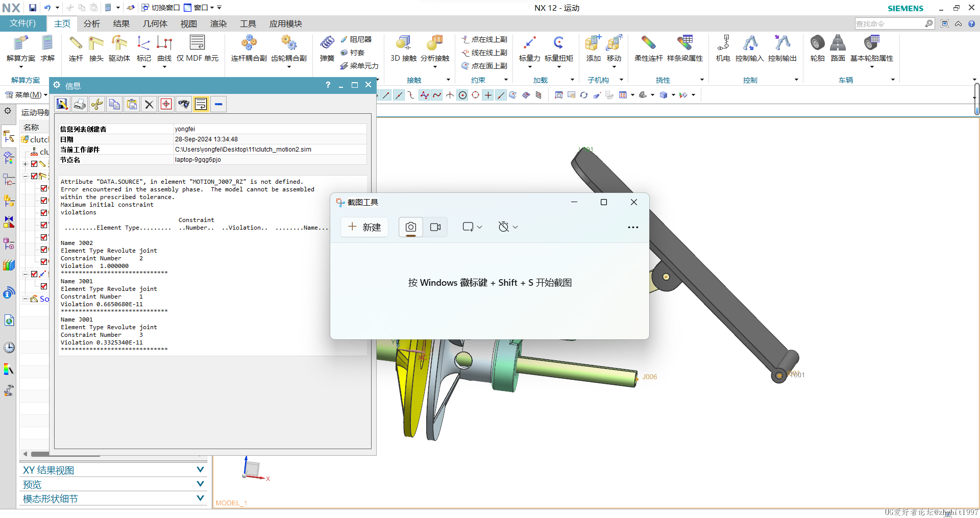Toggle word wrap in the 信息 window
The height and width of the screenshot is (518, 980).
pyautogui.click(x=201, y=104)
